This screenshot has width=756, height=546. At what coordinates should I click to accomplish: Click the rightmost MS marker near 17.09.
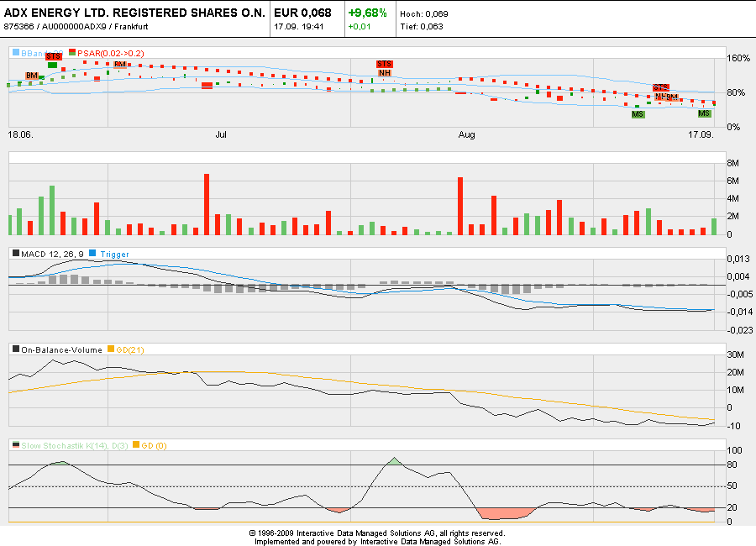(x=705, y=113)
